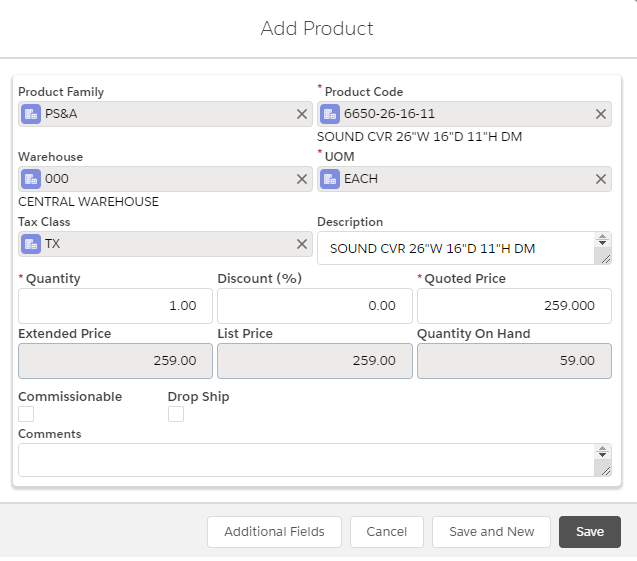Image resolution: width=637 pixels, height=561 pixels.
Task: Click Comments scroll arrows
Action: 602,452
